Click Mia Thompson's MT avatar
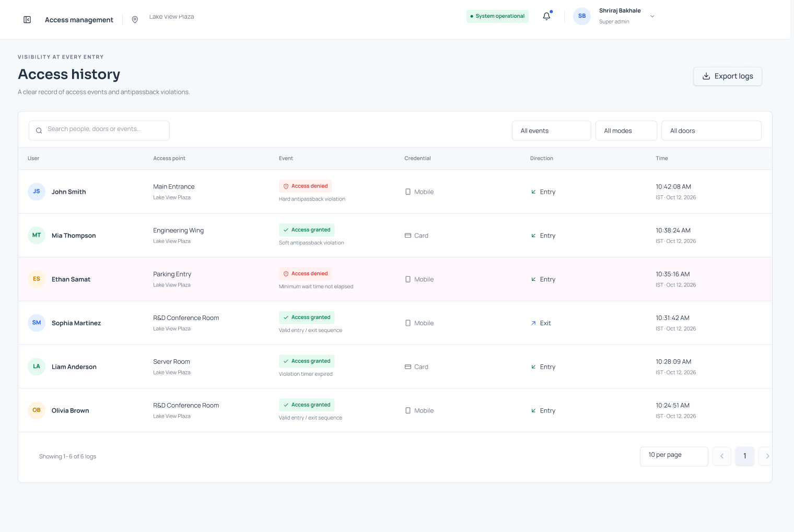The height and width of the screenshot is (532, 794). (x=37, y=235)
